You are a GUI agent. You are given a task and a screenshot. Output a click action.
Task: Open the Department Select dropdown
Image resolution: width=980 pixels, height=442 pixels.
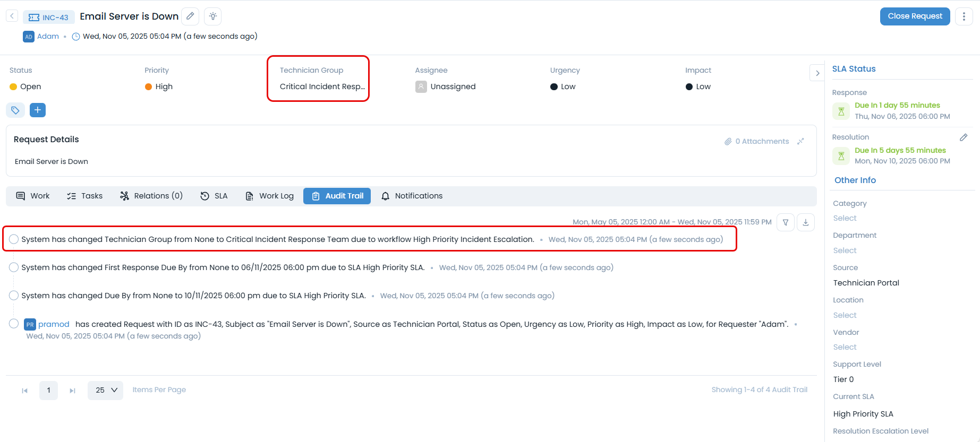coord(845,250)
